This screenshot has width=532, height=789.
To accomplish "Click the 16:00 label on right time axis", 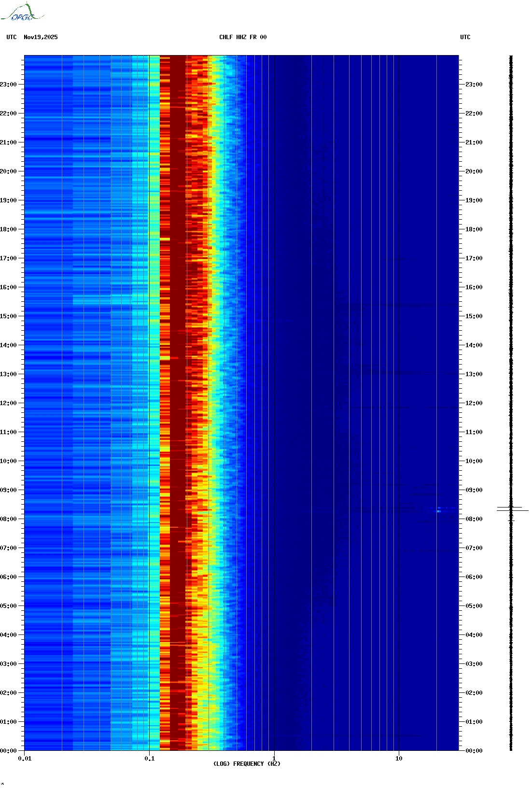I will 474,287.
